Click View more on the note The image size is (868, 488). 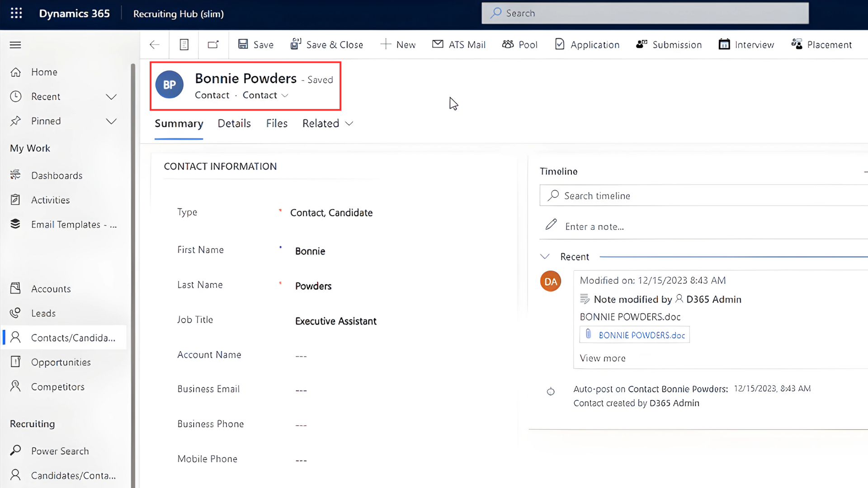tap(603, 358)
